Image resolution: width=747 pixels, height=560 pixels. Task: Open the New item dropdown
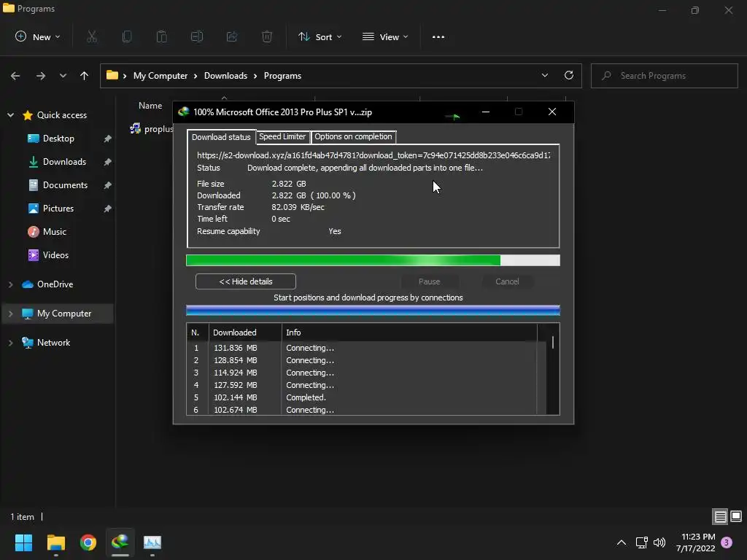tap(38, 36)
